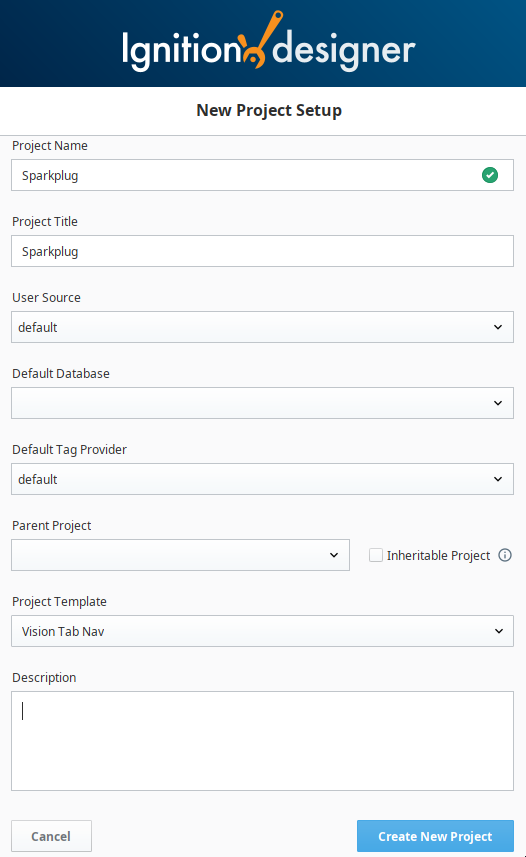
Task: Click the Inheritable Project info icon
Action: pyautogui.click(x=505, y=555)
